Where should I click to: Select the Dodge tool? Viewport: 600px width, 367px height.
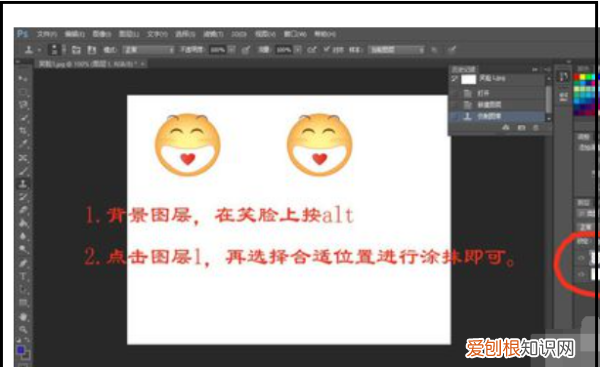click(23, 250)
